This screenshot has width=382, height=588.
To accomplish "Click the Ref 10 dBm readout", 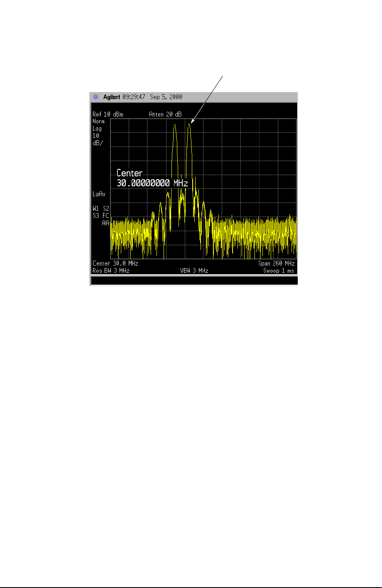I will click(108, 114).
